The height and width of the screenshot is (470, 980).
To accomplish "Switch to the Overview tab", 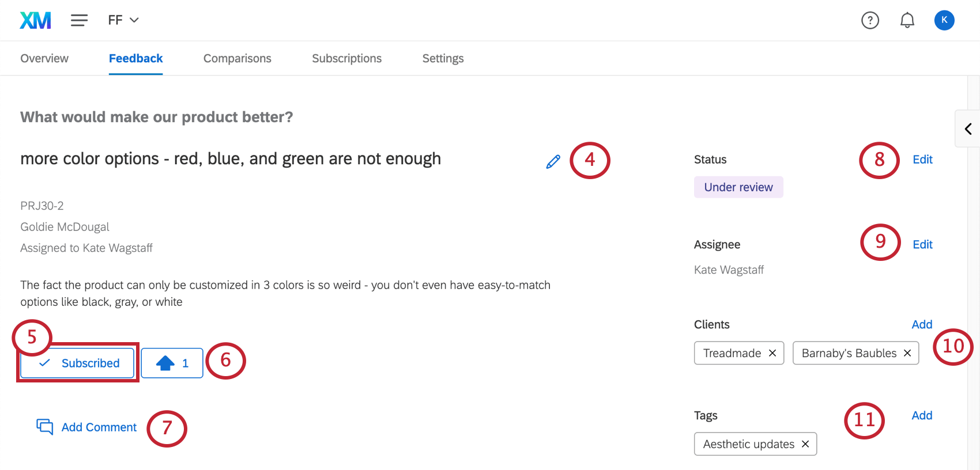I will (44, 58).
